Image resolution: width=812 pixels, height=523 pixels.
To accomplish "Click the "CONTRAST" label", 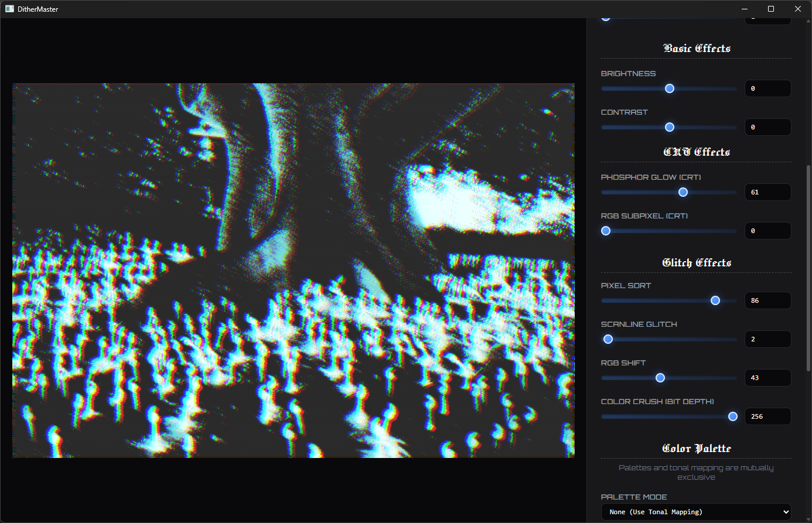I will [x=625, y=112].
